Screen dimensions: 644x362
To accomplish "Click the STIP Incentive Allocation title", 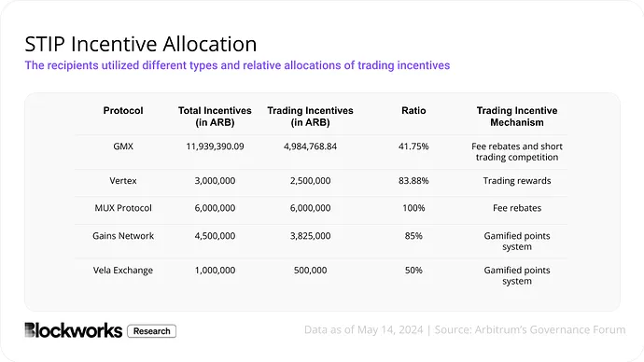I will [141, 44].
